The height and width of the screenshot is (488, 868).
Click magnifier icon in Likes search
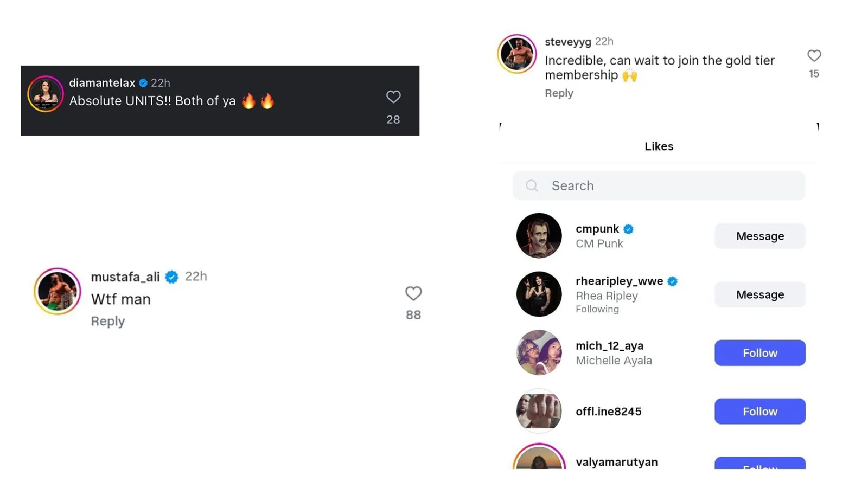pos(532,186)
